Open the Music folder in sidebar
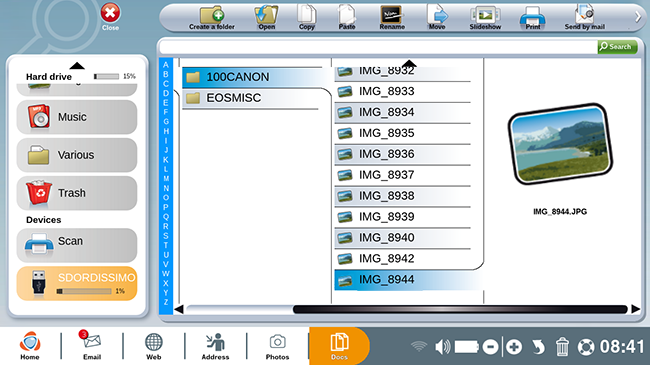Screen dimensions: 650x365 77,117
